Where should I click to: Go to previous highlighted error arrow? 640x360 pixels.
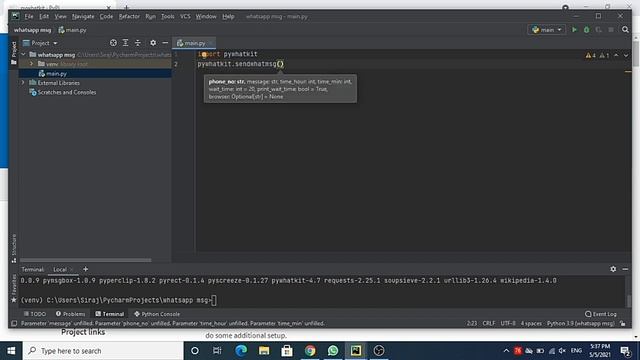[x=616, y=55]
